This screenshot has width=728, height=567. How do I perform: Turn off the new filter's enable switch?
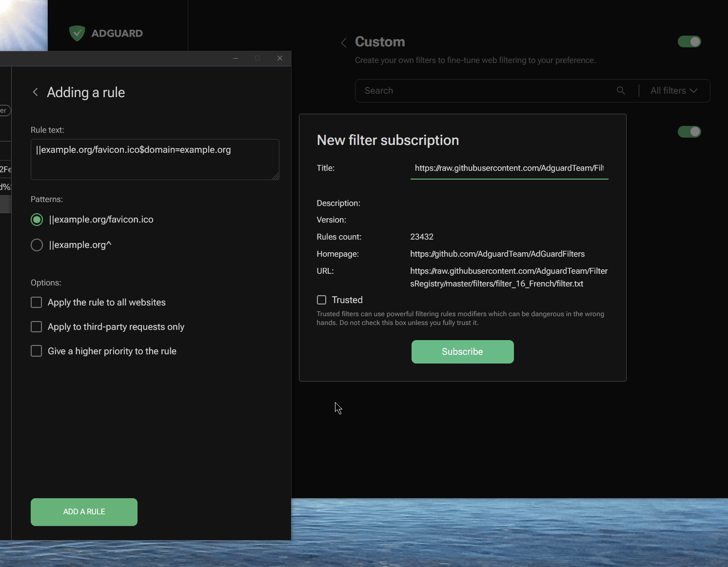[x=689, y=132]
